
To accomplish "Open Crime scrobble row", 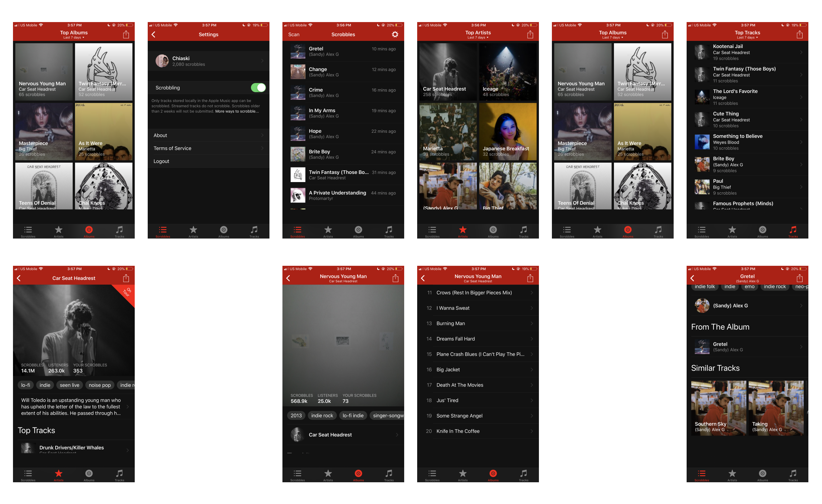I will pos(343,92).
